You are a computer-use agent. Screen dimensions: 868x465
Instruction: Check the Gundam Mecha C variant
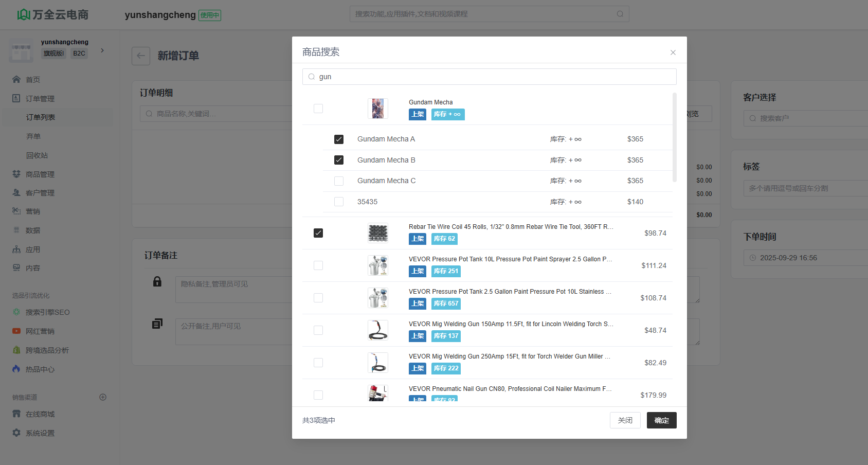(x=339, y=181)
